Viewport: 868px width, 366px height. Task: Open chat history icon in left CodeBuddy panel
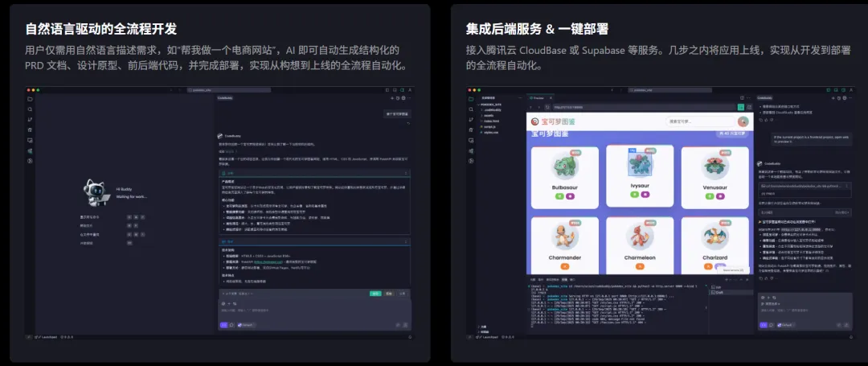point(398,98)
